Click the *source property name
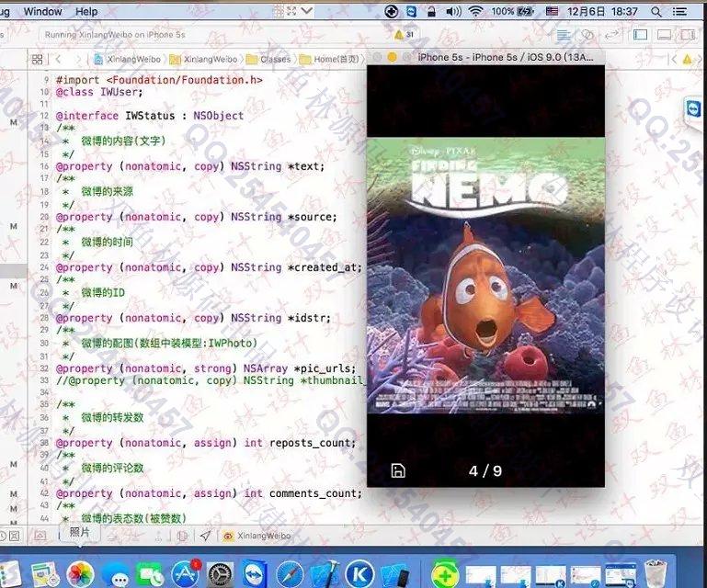 click(312, 217)
